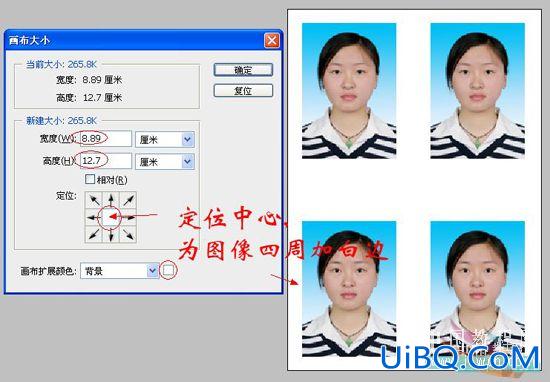550x382 pixels.
Task: Click the 画布大小 dialog title bar
Action: pos(144,40)
